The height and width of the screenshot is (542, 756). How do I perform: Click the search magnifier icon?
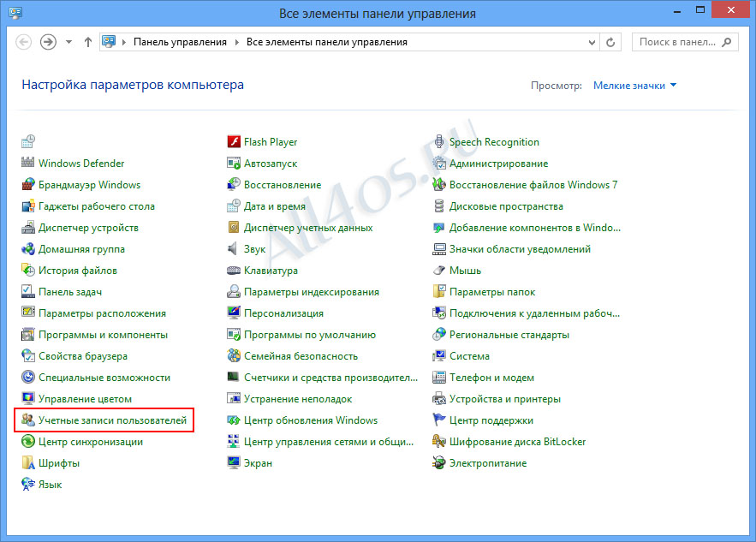(727, 43)
